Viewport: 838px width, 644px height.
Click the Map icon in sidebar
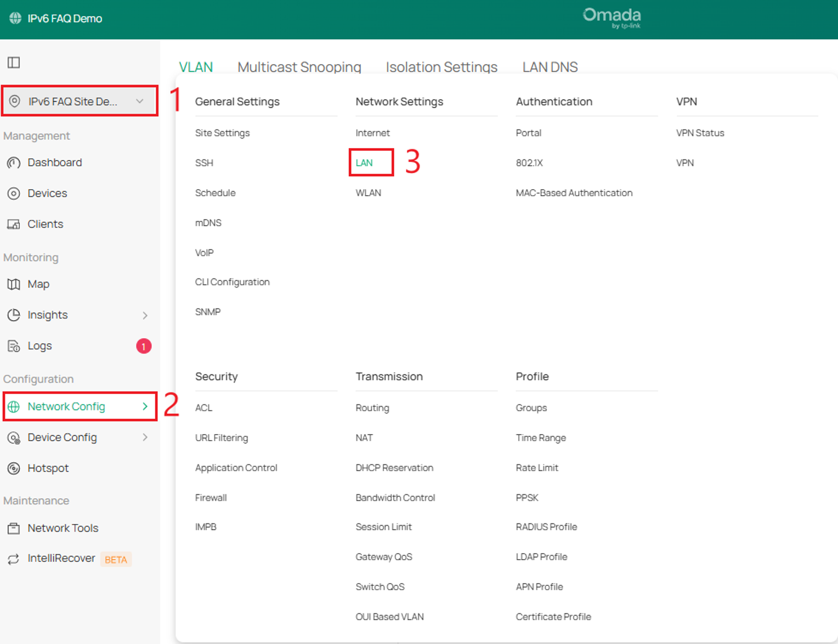click(x=14, y=284)
